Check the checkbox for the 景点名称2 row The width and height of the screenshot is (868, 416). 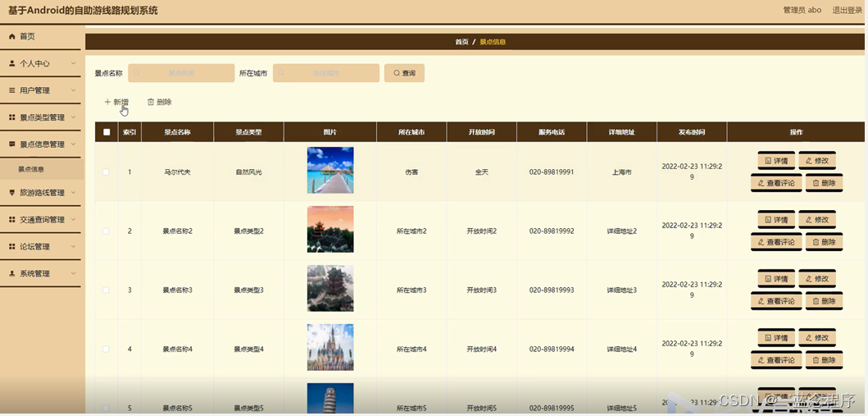coord(107,231)
